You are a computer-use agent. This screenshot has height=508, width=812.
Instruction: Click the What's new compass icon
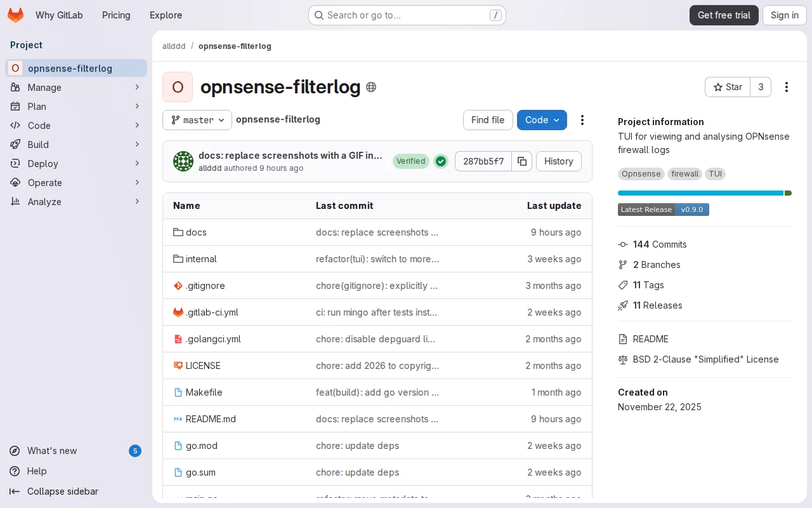[x=15, y=451]
